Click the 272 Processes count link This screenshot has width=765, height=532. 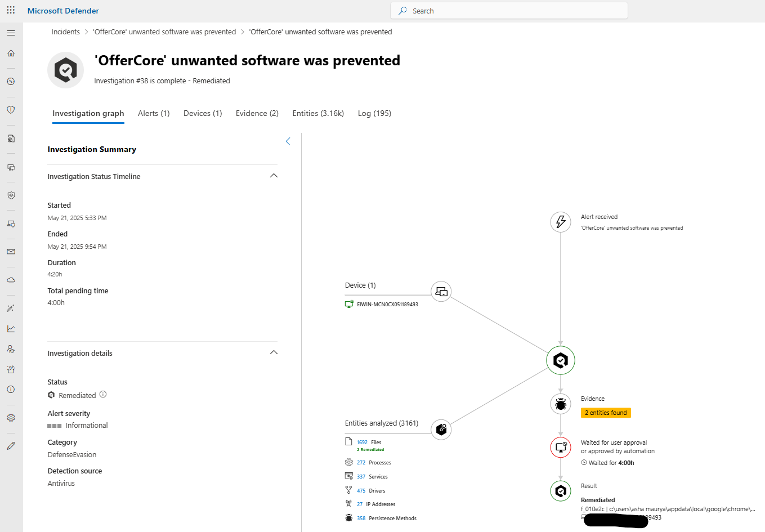click(361, 463)
